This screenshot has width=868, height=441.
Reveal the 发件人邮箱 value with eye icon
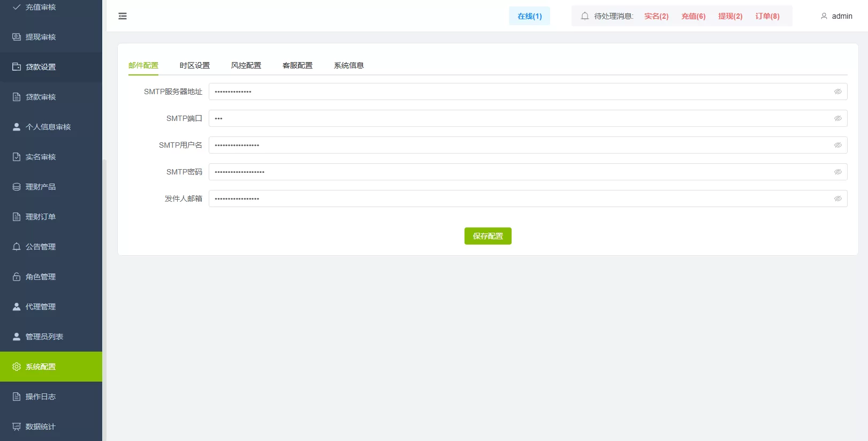pos(838,199)
